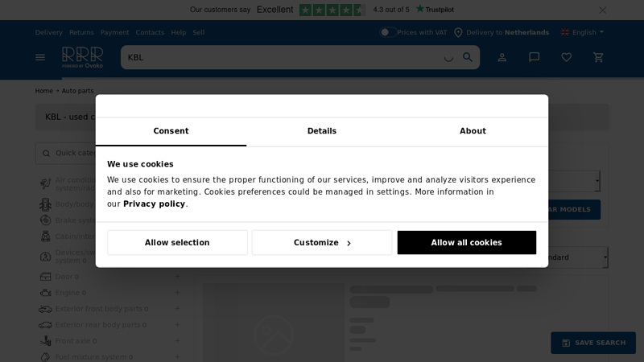Open the chat messages icon
Image resolution: width=644 pixels, height=362 pixels.
click(x=535, y=57)
